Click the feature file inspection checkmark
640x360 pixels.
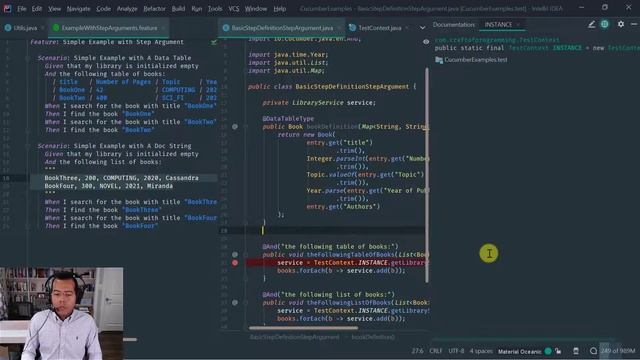(x=214, y=42)
